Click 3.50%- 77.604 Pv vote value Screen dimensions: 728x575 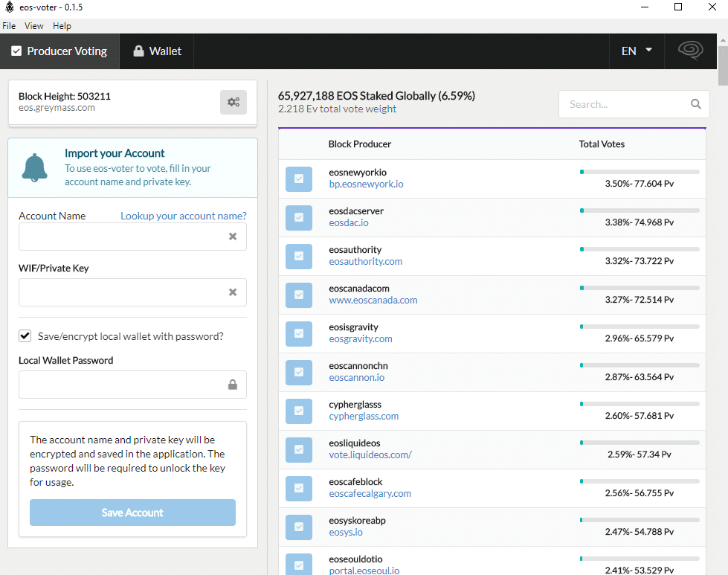coord(639,184)
